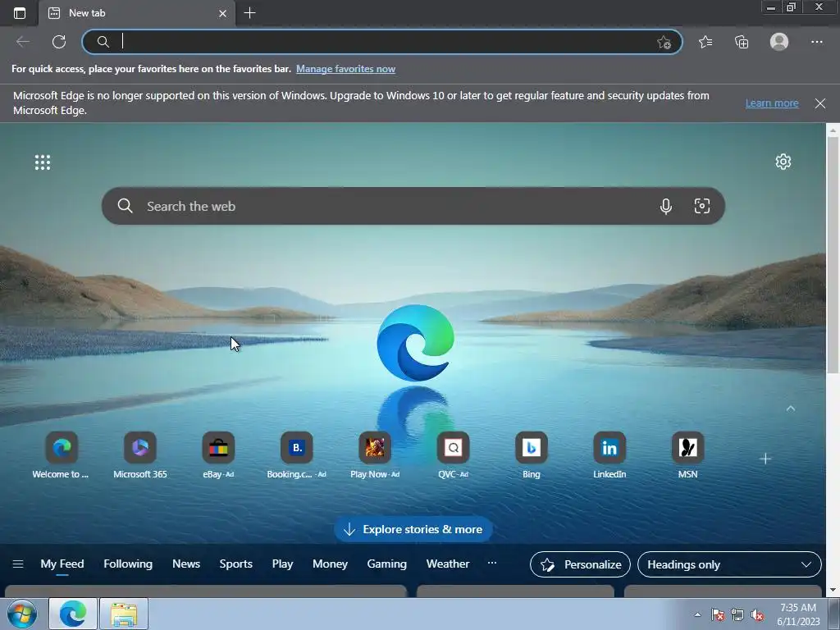Open the QVC quick link
Viewport: 840px width, 630px height.
coord(453,455)
